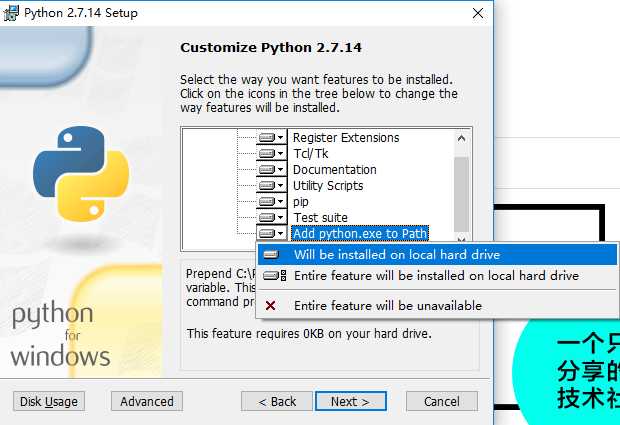Cancel the Python setup
Viewport: 620px width, 425px height.
click(442, 402)
